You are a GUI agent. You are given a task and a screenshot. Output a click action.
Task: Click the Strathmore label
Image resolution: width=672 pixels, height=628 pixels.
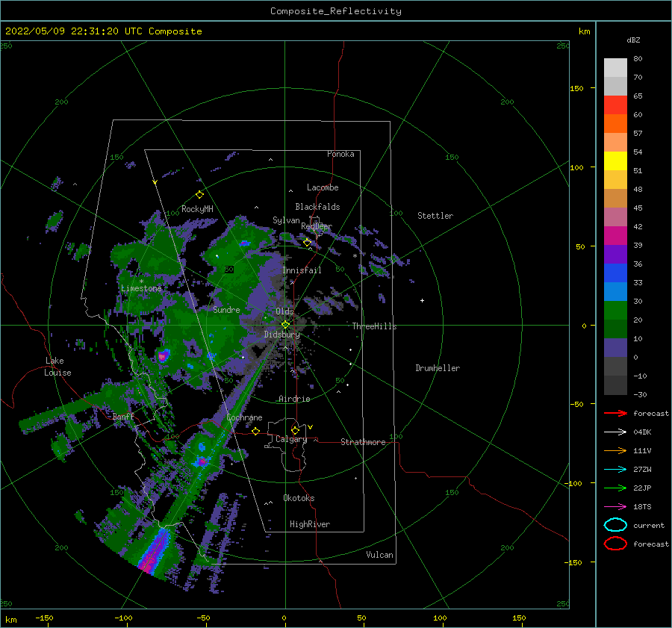click(363, 442)
